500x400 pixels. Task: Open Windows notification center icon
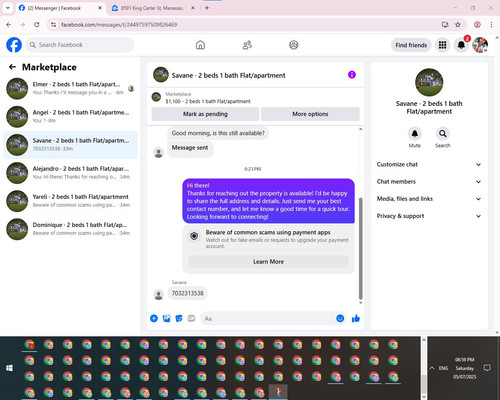pos(487,368)
